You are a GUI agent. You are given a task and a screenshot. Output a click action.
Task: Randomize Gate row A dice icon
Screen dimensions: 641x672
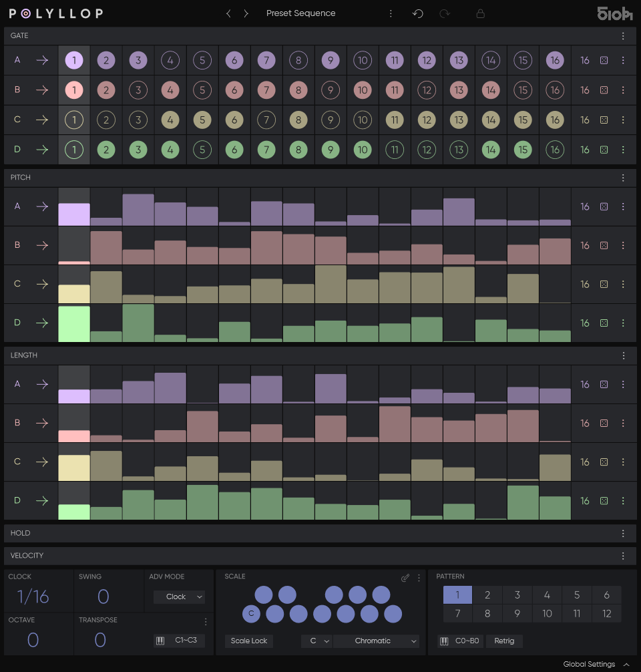[604, 60]
